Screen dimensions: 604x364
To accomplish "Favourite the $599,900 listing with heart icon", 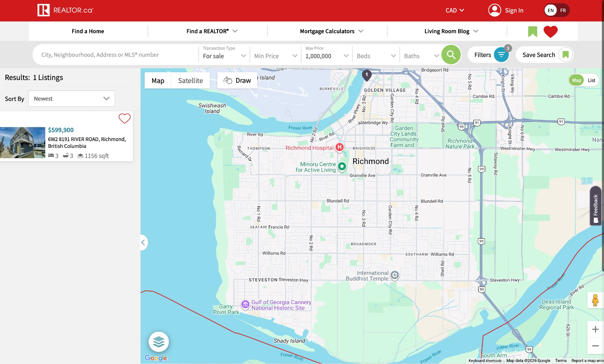I will tap(124, 118).
